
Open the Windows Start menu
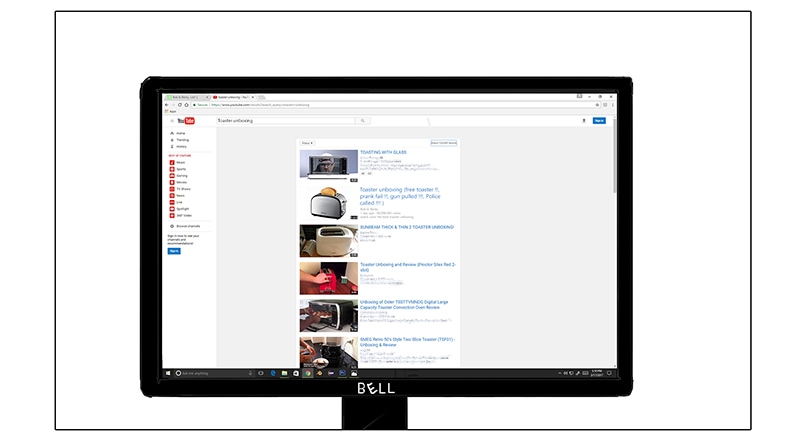point(168,372)
